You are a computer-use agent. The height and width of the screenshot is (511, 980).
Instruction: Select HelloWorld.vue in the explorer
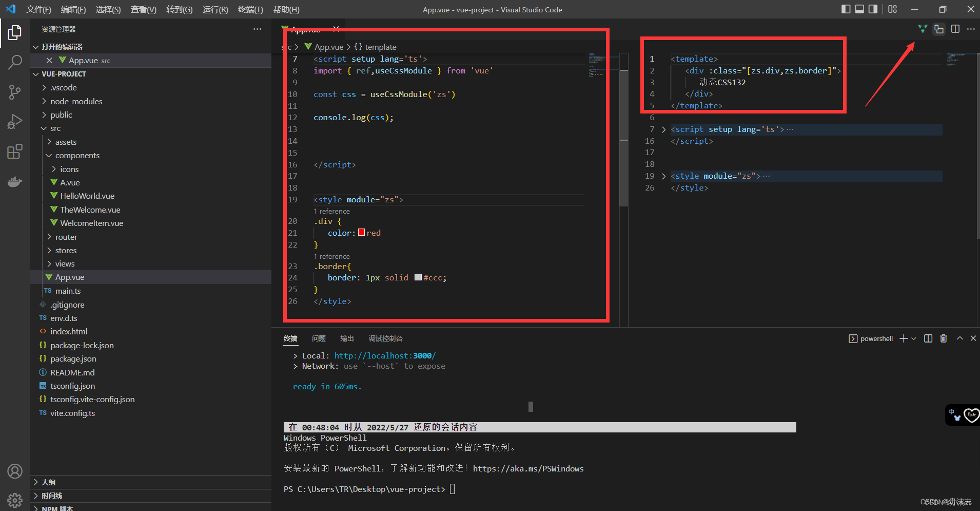tap(87, 196)
